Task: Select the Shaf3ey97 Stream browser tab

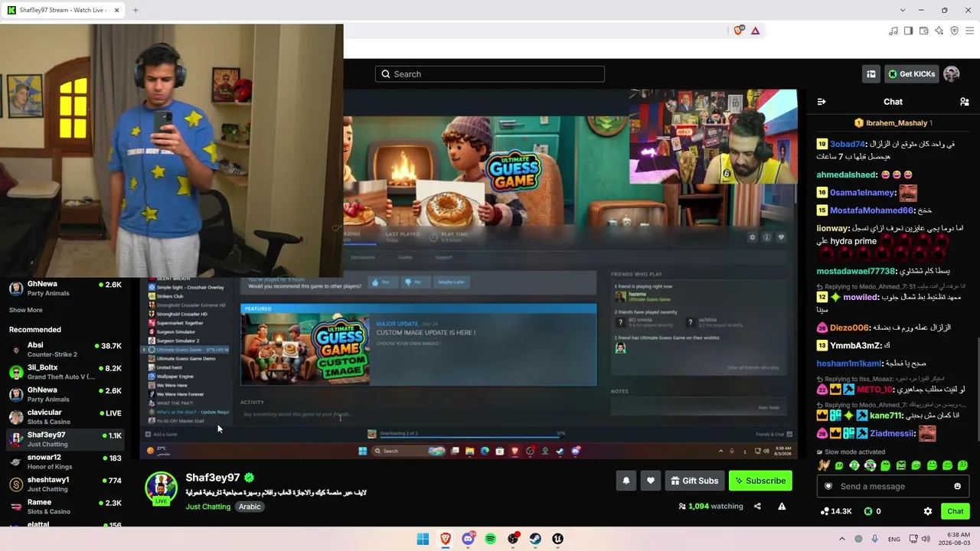Action: coord(64,10)
